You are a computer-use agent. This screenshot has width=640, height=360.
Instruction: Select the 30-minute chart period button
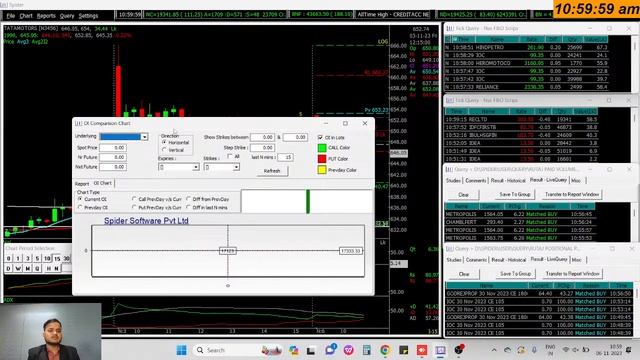67,259
